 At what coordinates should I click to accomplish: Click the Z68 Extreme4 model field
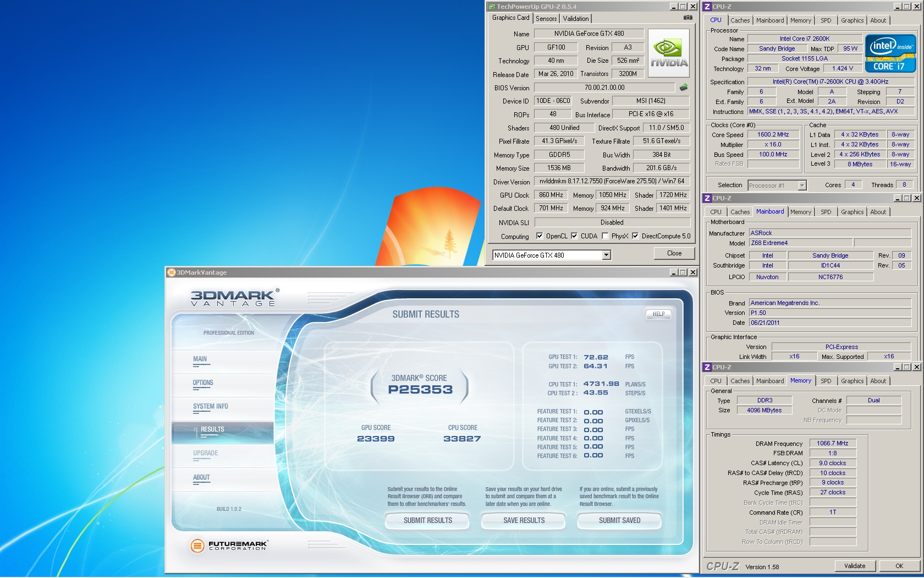tap(800, 243)
